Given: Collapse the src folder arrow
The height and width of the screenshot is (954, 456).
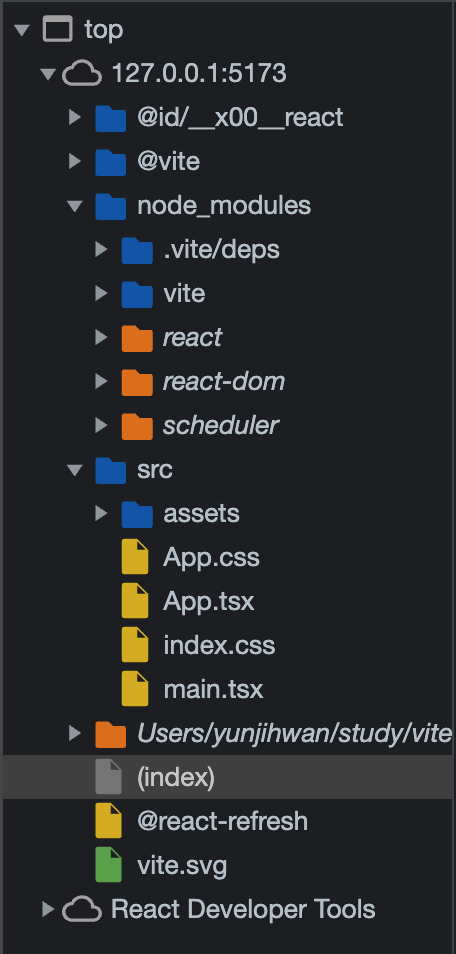Looking at the screenshot, I should click(x=74, y=470).
